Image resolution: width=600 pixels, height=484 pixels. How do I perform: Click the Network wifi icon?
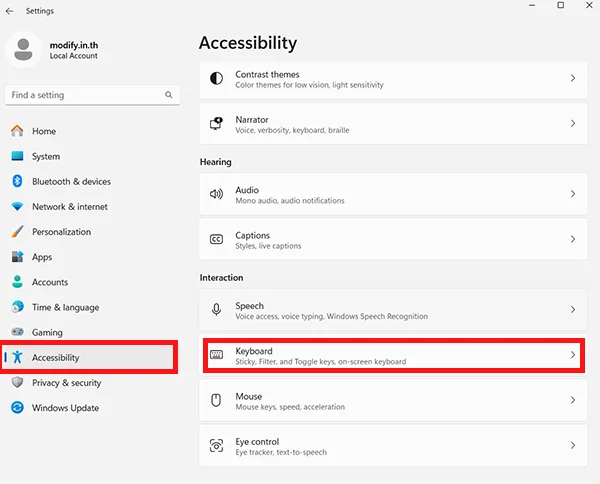click(x=17, y=207)
